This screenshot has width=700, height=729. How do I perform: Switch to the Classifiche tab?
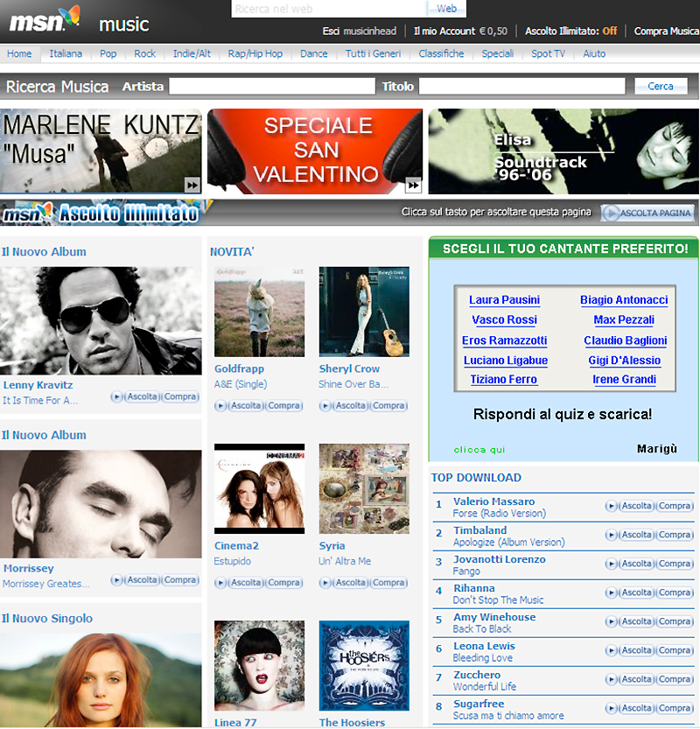[x=441, y=53]
